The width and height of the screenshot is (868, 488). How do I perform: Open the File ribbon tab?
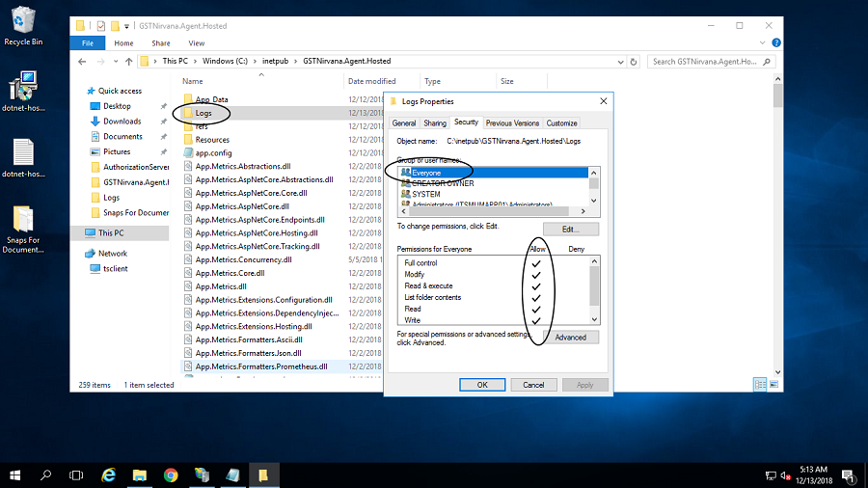(x=88, y=43)
